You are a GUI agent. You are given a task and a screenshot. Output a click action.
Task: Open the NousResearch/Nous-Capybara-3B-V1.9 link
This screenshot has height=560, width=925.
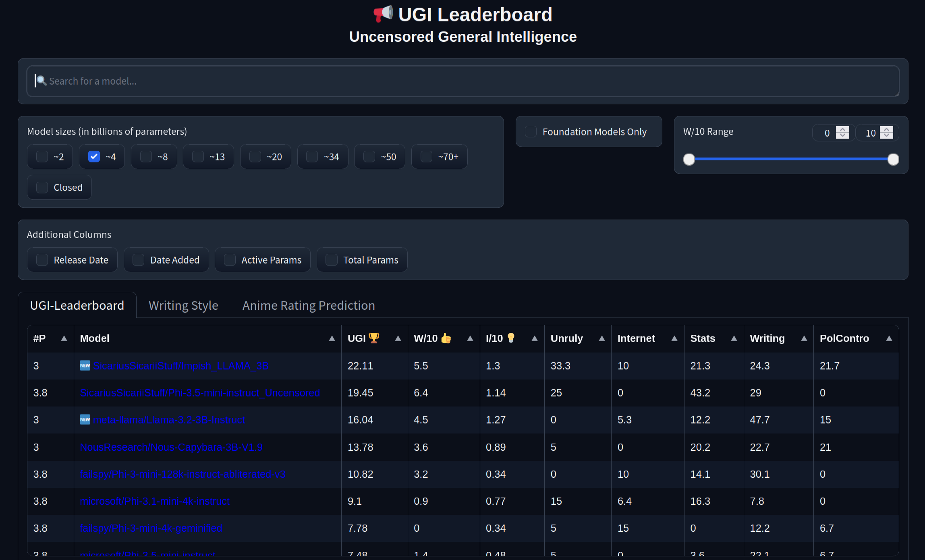pos(171,447)
